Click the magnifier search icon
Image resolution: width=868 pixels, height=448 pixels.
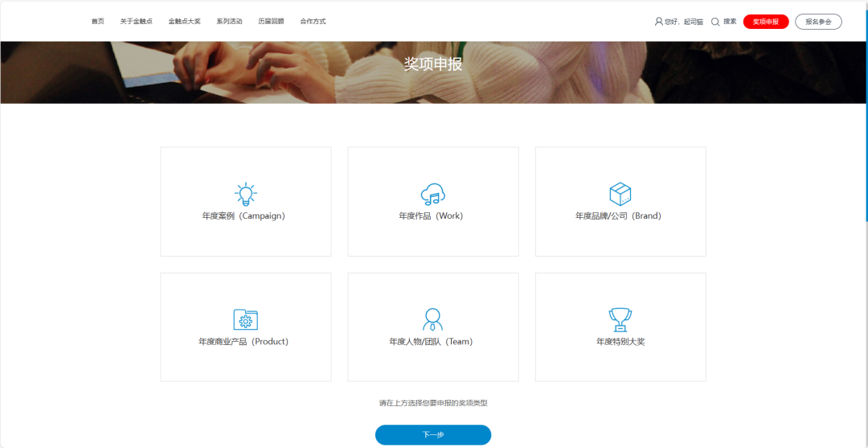[x=715, y=22]
